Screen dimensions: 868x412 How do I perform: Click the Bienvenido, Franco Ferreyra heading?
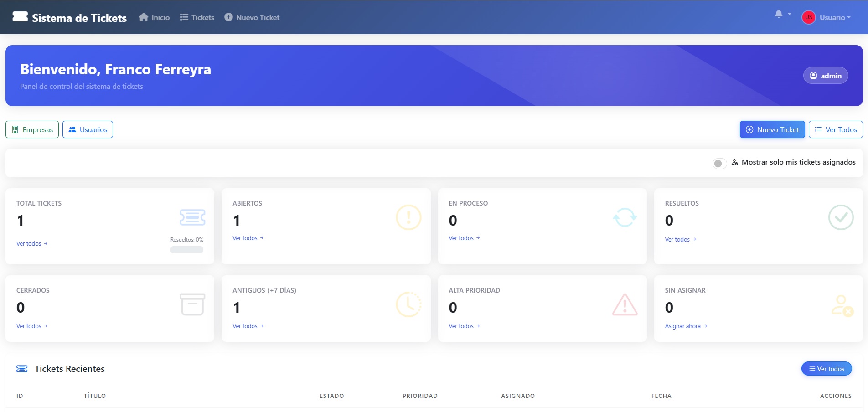[x=116, y=69]
